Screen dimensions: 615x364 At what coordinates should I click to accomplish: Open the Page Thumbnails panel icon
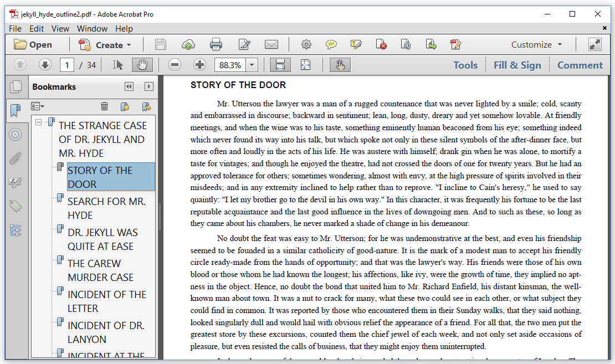[16, 86]
